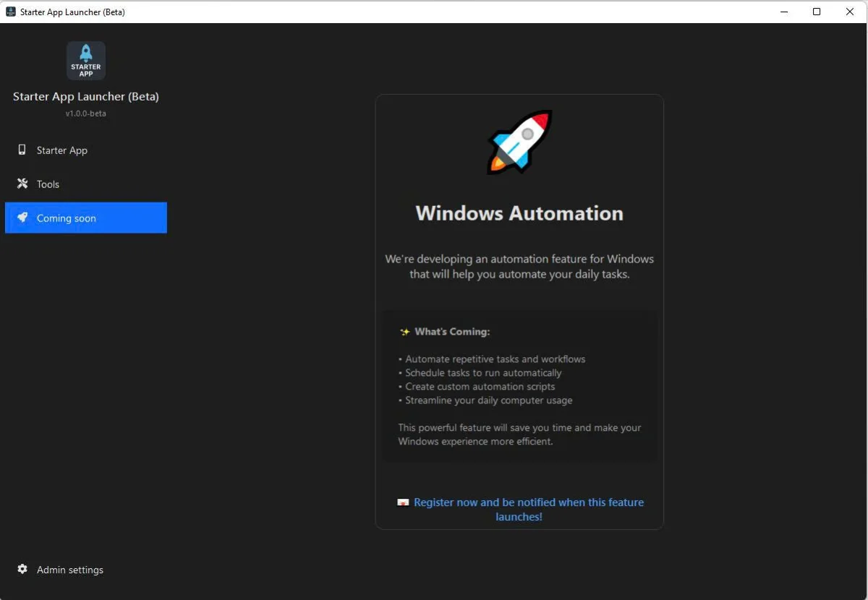The image size is (868, 600).
Task: Open the Tools section
Action: [x=48, y=184]
